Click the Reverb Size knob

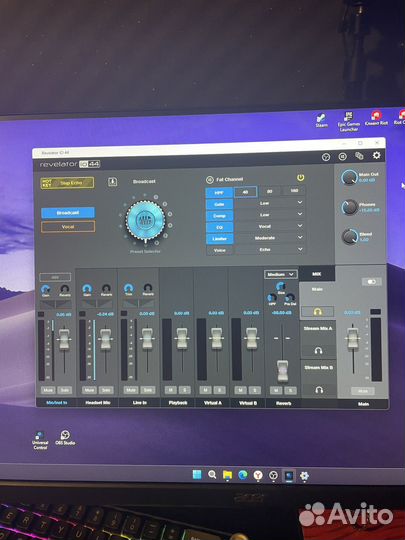click(x=281, y=286)
